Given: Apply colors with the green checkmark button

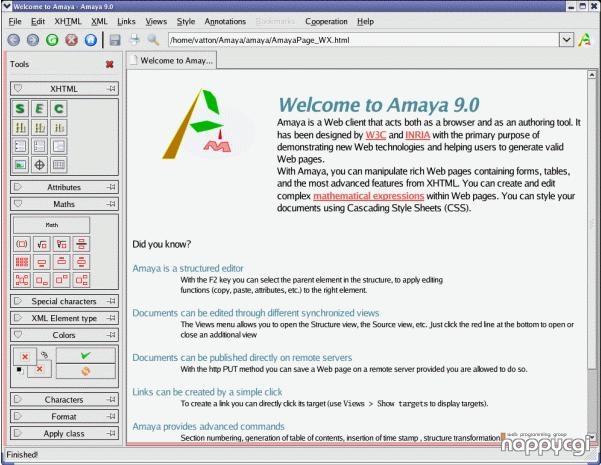Looking at the screenshot, I should pyautogui.click(x=85, y=356).
